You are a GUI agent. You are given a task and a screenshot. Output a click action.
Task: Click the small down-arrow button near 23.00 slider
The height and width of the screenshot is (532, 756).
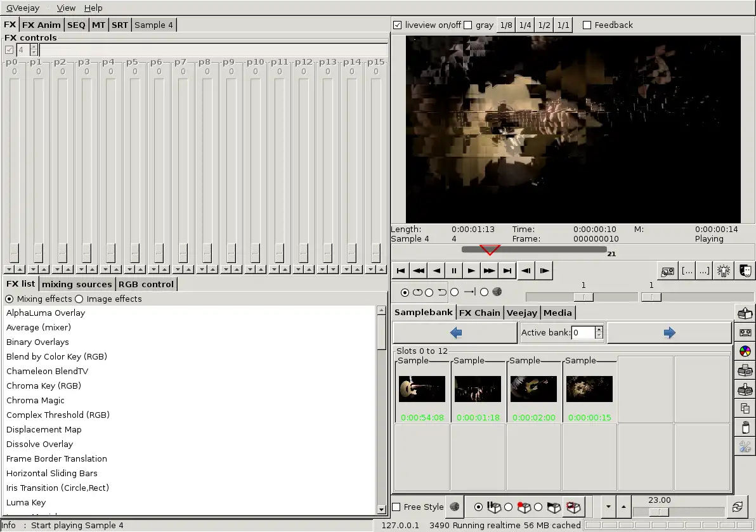[609, 507]
